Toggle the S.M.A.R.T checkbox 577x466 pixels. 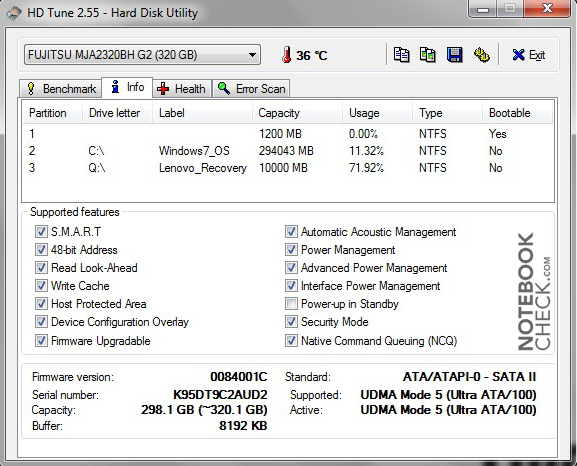(x=41, y=232)
